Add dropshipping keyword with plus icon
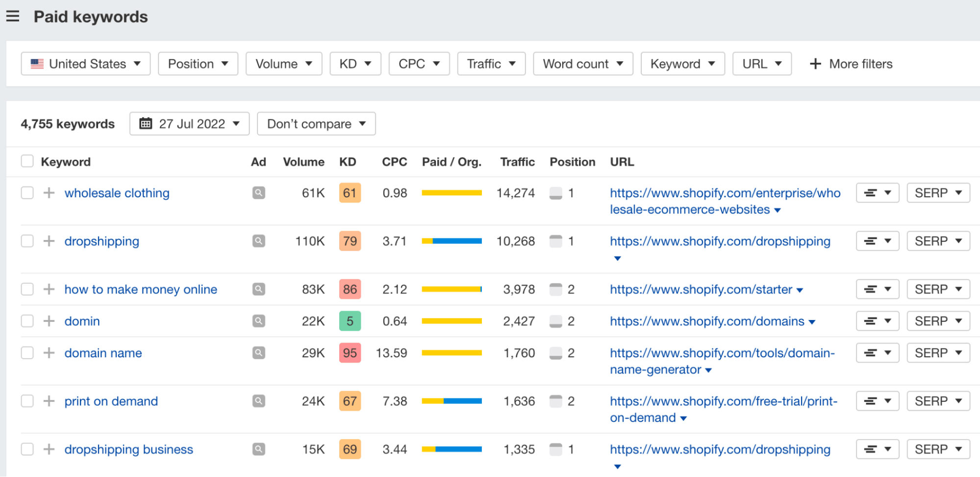This screenshot has width=980, height=477. click(x=49, y=241)
